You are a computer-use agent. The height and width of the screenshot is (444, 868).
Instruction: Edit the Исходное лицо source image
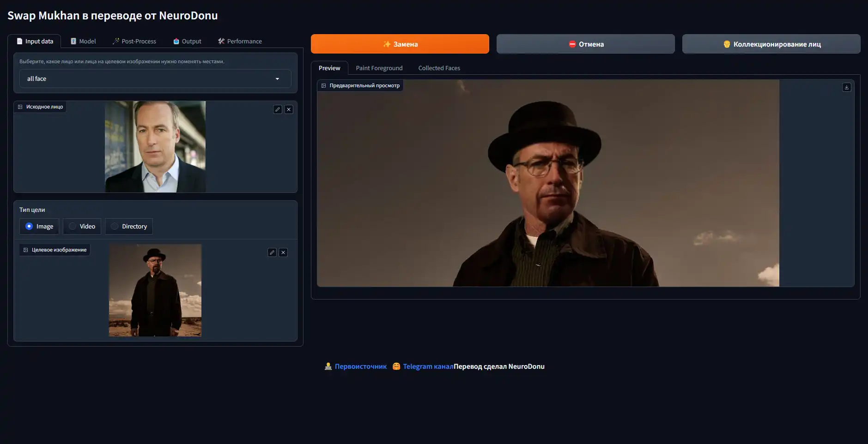[278, 109]
